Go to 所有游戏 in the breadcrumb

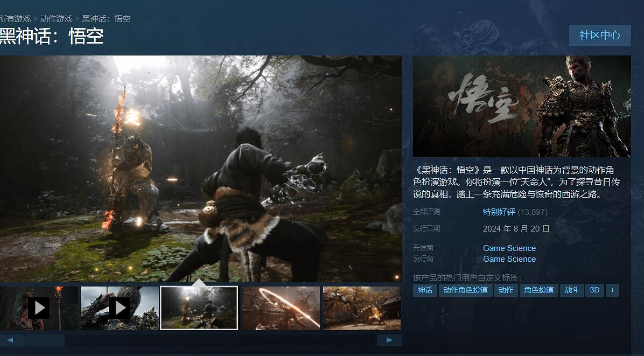[x=15, y=19]
